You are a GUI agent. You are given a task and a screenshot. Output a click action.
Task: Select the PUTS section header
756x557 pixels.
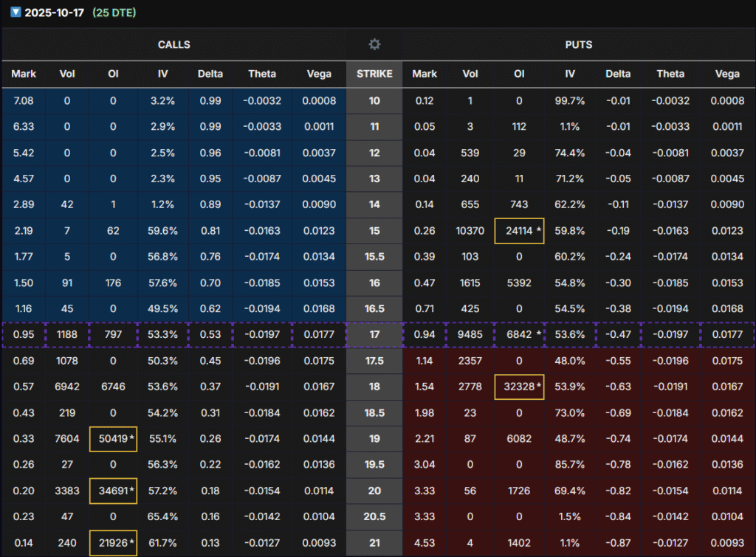click(579, 44)
